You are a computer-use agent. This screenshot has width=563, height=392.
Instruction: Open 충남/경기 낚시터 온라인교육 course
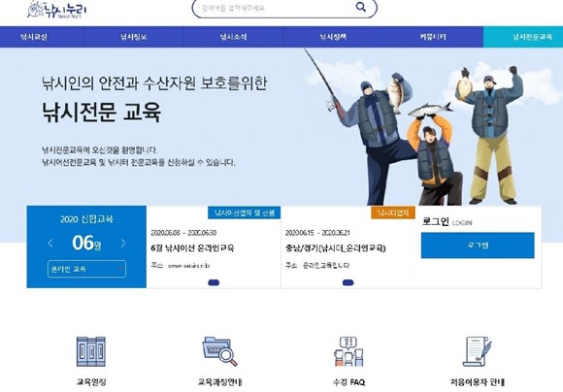pos(335,248)
